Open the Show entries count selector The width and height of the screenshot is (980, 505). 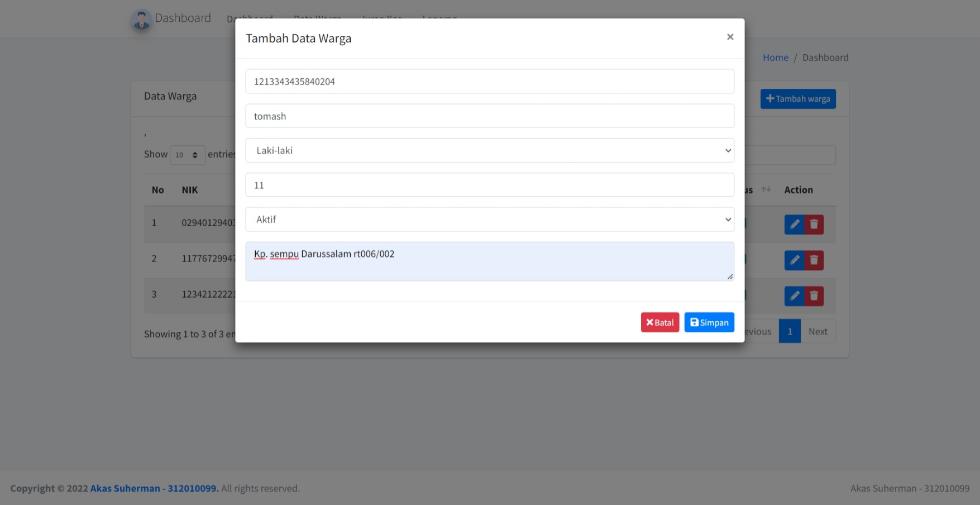[x=187, y=154]
